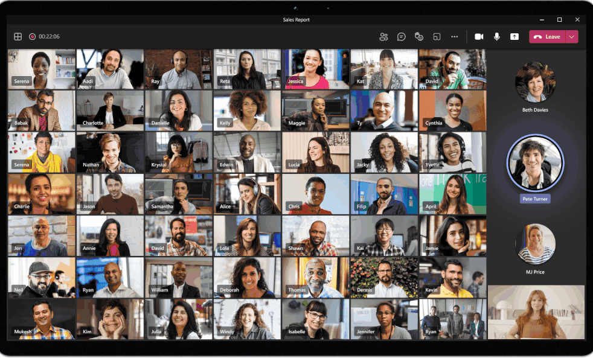Image resolution: width=593 pixels, height=364 pixels.
Task: Select Dennis's video tile
Action: click(384, 278)
